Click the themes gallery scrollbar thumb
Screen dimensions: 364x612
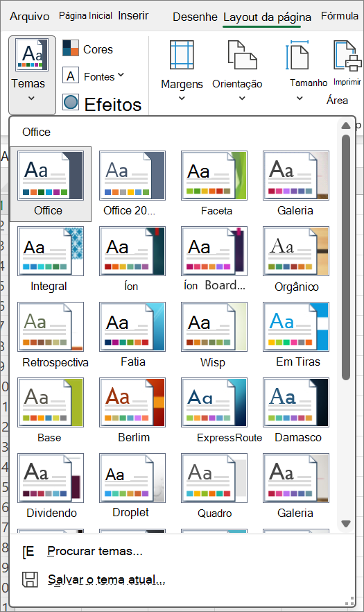(346, 257)
